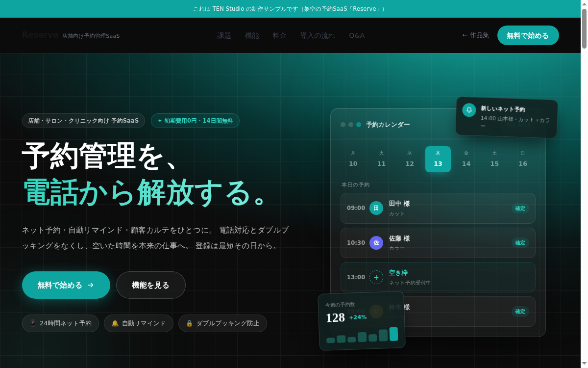
Task: Click the 09:00 time label
Action: point(356,208)
